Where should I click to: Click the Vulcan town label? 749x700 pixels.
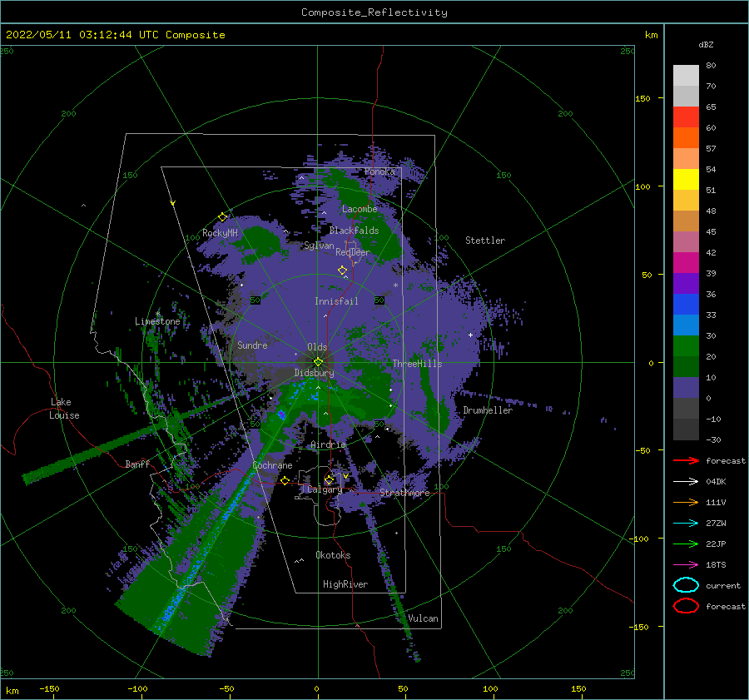click(x=423, y=618)
